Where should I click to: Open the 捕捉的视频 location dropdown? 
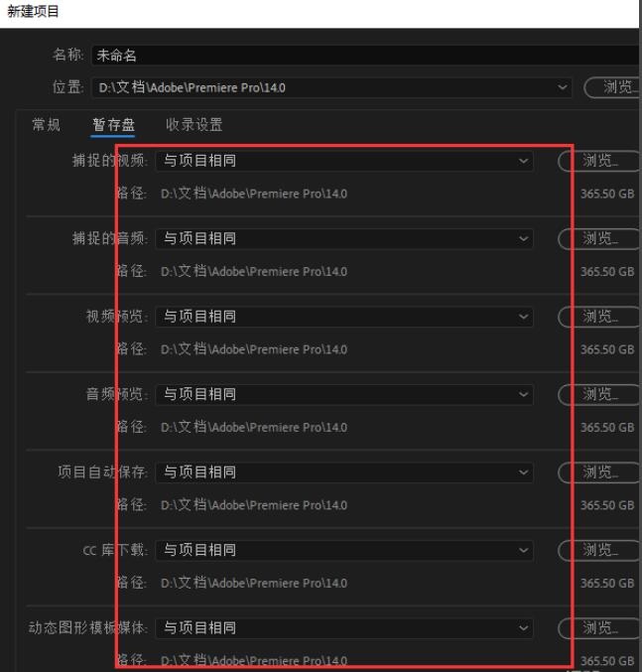pos(344,161)
